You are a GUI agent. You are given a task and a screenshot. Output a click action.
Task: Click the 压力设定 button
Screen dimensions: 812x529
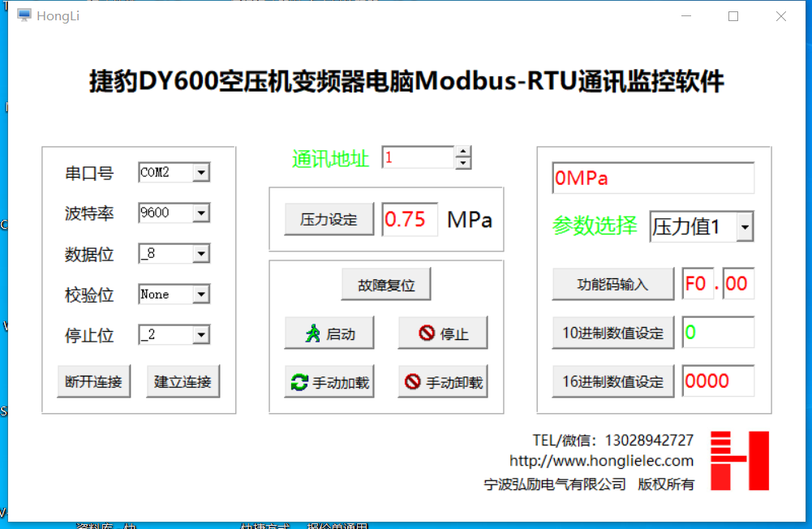pyautogui.click(x=329, y=220)
